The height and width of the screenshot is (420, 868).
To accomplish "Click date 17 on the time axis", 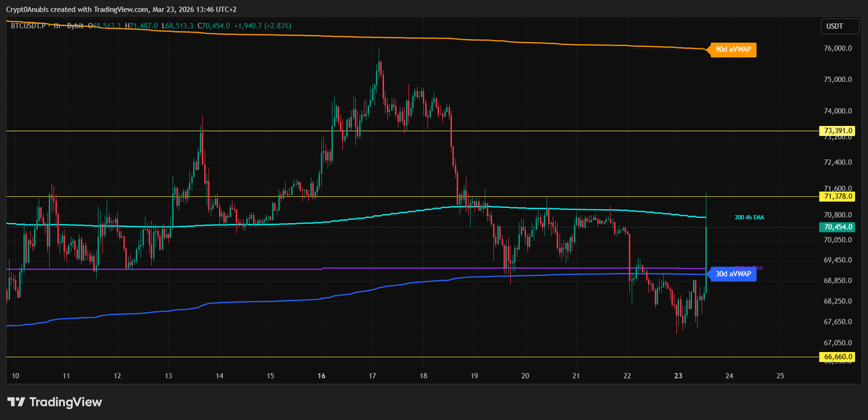I will (373, 377).
